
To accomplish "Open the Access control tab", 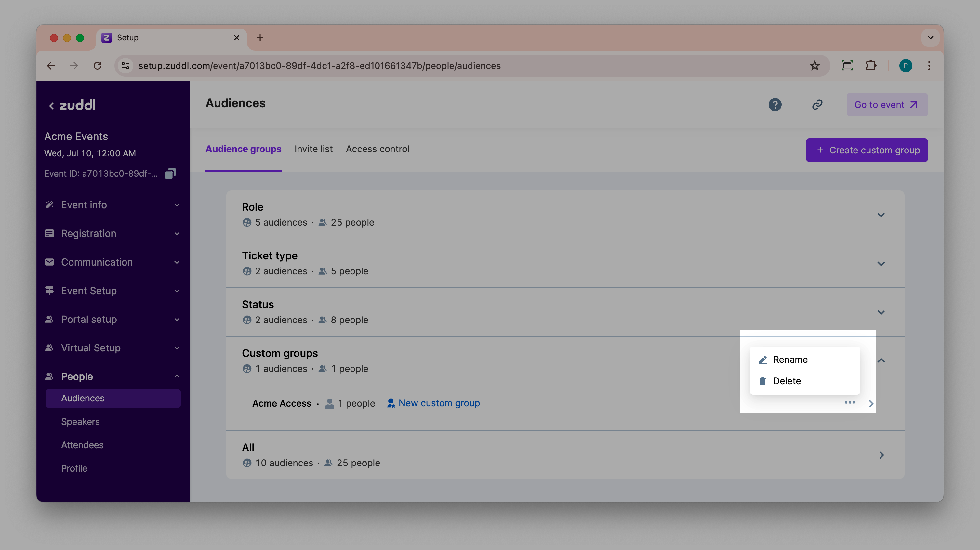I will tap(377, 149).
